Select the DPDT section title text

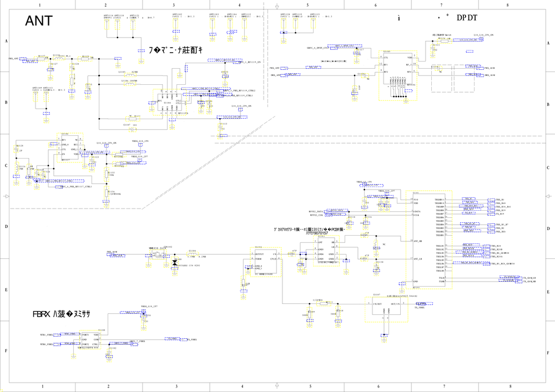[467, 18]
